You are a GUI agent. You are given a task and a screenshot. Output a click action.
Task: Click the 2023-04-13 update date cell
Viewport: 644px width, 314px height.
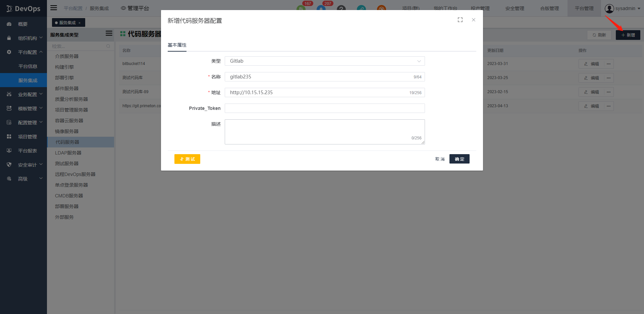point(497,106)
